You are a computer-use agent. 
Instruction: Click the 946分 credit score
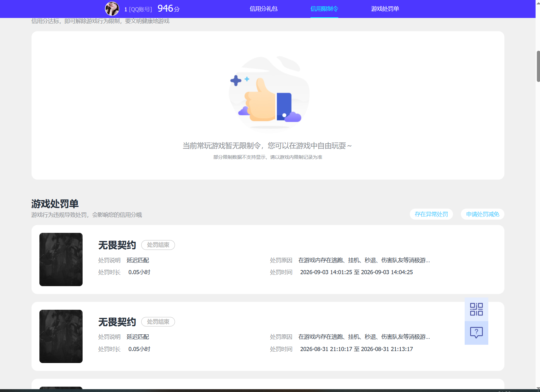168,9
